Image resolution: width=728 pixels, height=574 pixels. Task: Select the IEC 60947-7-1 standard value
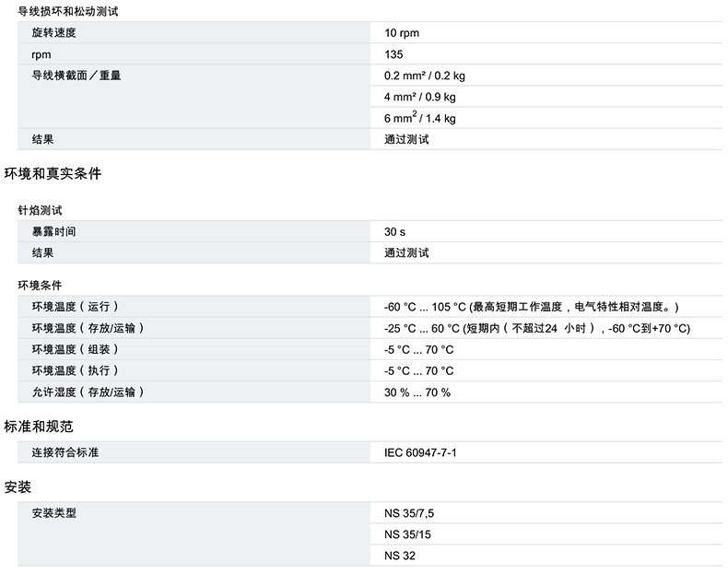point(420,453)
